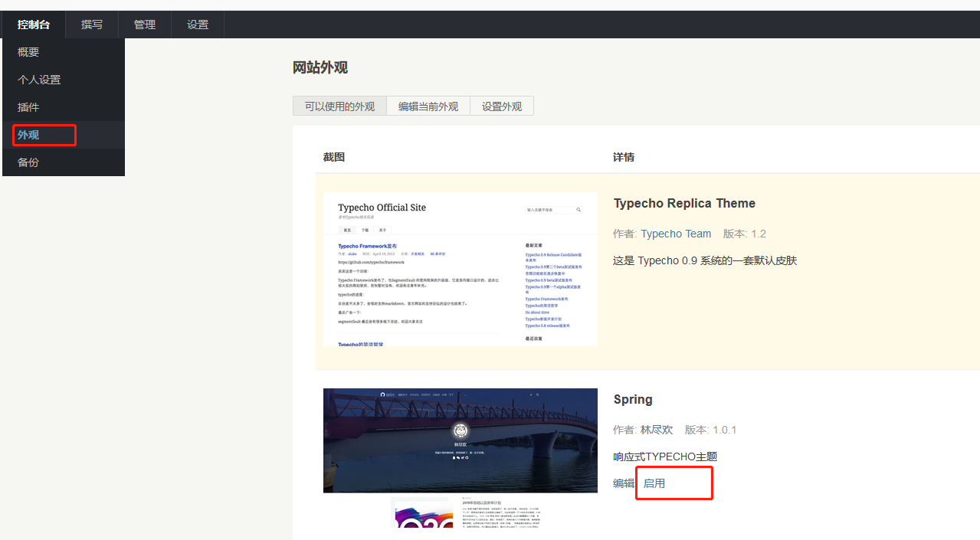
Task: Switch to 设置外观 tab
Action: tap(502, 106)
